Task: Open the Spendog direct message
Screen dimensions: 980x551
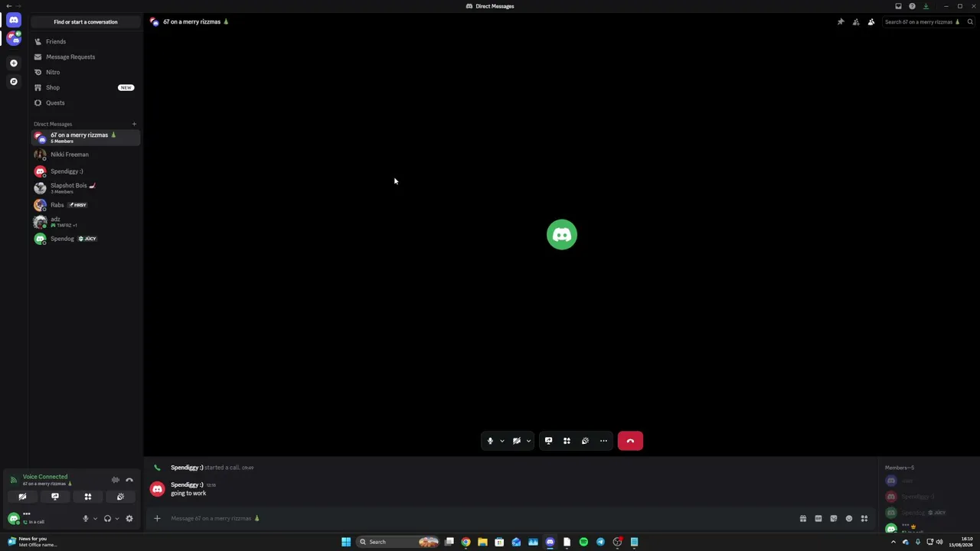Action: tap(85, 239)
